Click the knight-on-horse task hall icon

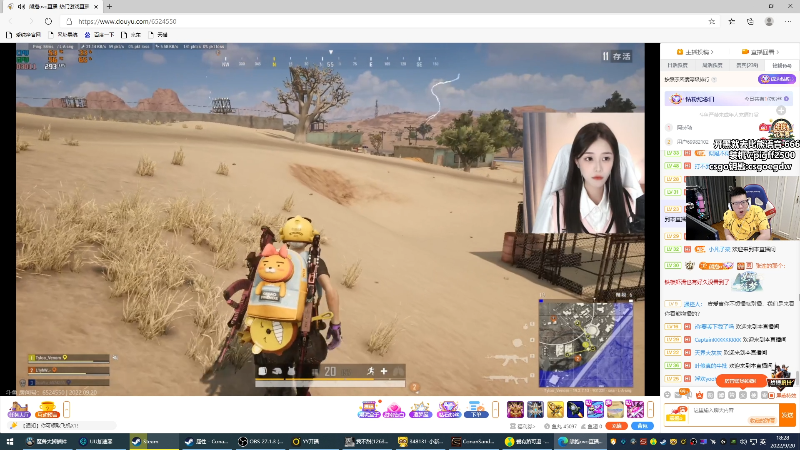(x=18, y=409)
